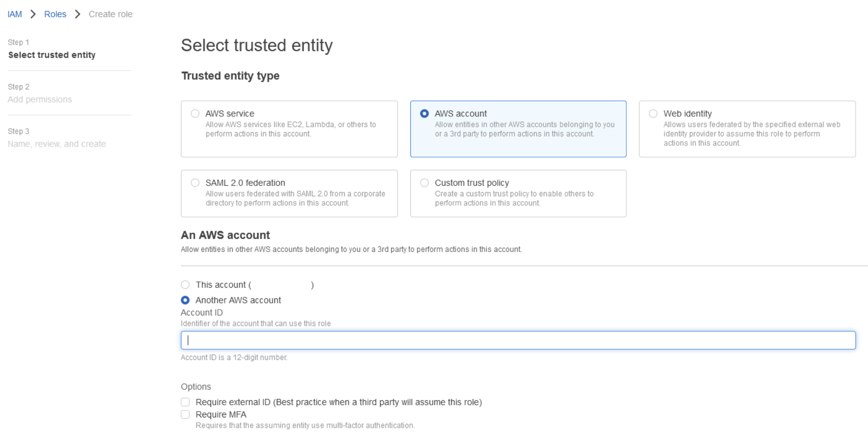Open Step 1 Select trusted entity
Image resolution: width=868 pixels, height=439 pixels.
[x=52, y=55]
